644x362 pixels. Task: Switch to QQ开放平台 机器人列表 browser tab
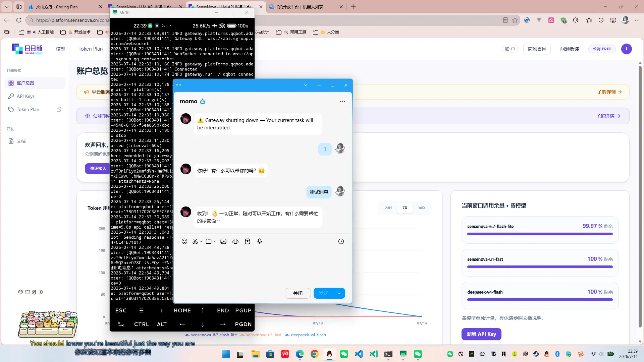tap(306, 7)
